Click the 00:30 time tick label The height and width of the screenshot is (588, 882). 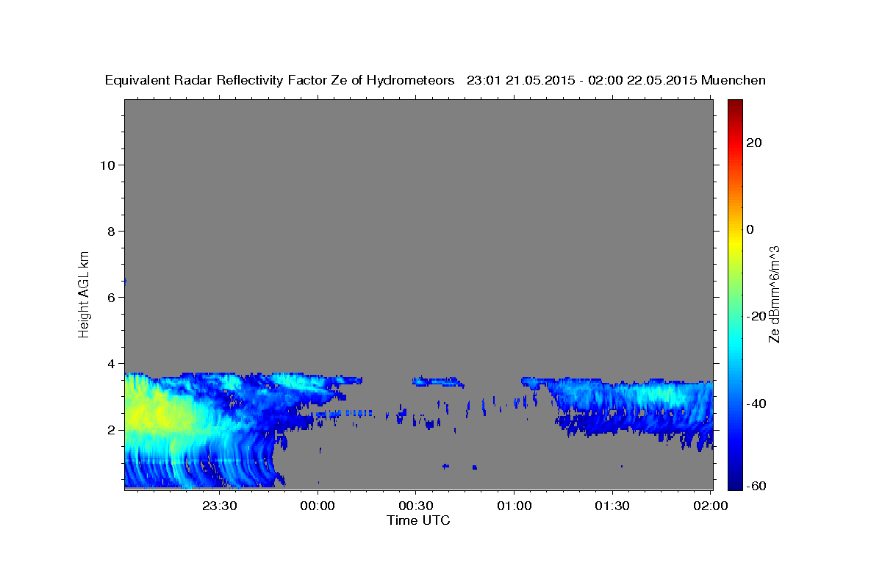coord(416,506)
